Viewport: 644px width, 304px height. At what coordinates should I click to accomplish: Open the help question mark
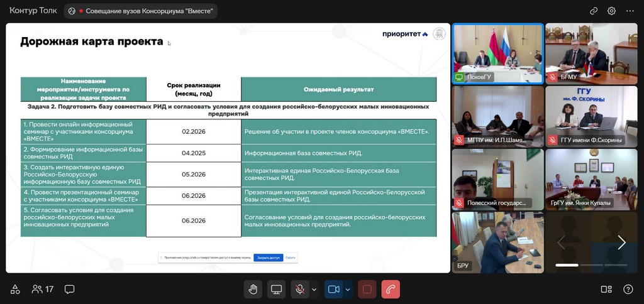pyautogui.click(x=628, y=290)
